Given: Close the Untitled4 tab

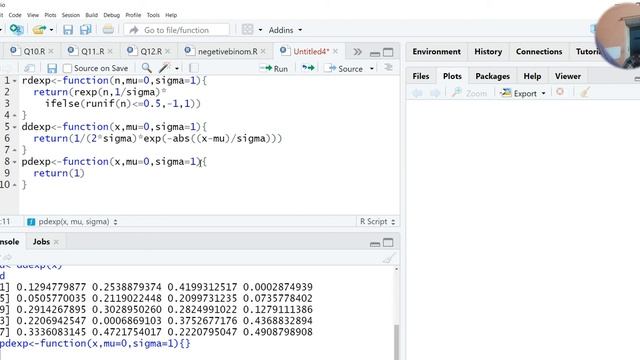Looking at the screenshot, I should (x=335, y=51).
